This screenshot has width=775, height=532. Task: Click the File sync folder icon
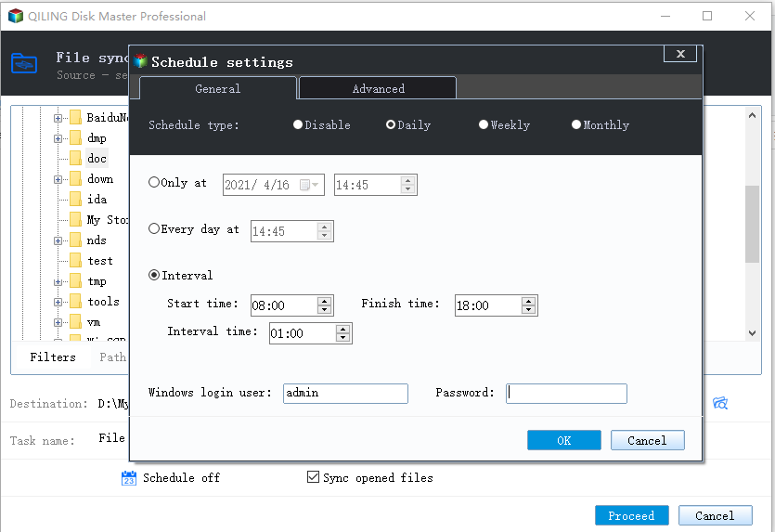tap(24, 63)
